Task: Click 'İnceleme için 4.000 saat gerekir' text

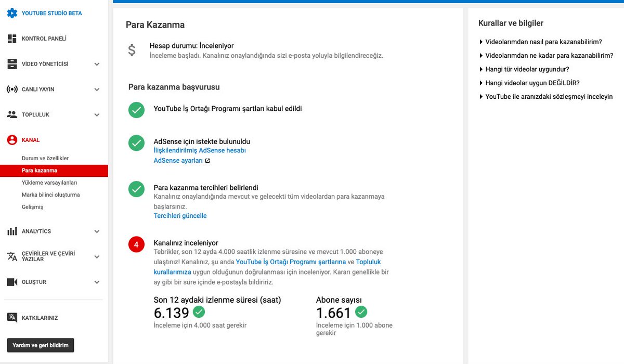Action: click(x=200, y=326)
